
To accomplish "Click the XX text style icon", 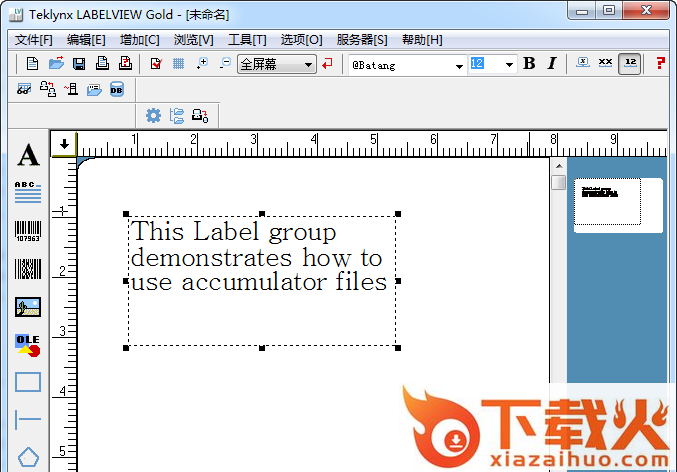I will pyautogui.click(x=605, y=63).
